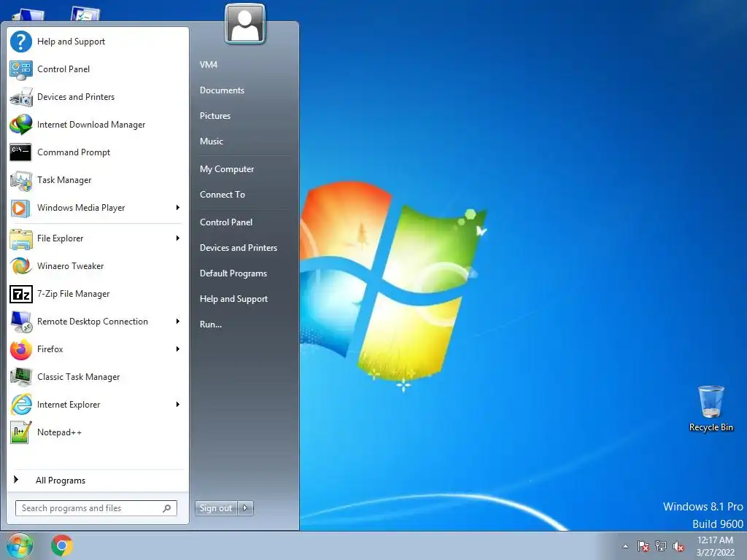The height and width of the screenshot is (560, 747).
Task: Click the user account picture
Action: [x=245, y=24]
